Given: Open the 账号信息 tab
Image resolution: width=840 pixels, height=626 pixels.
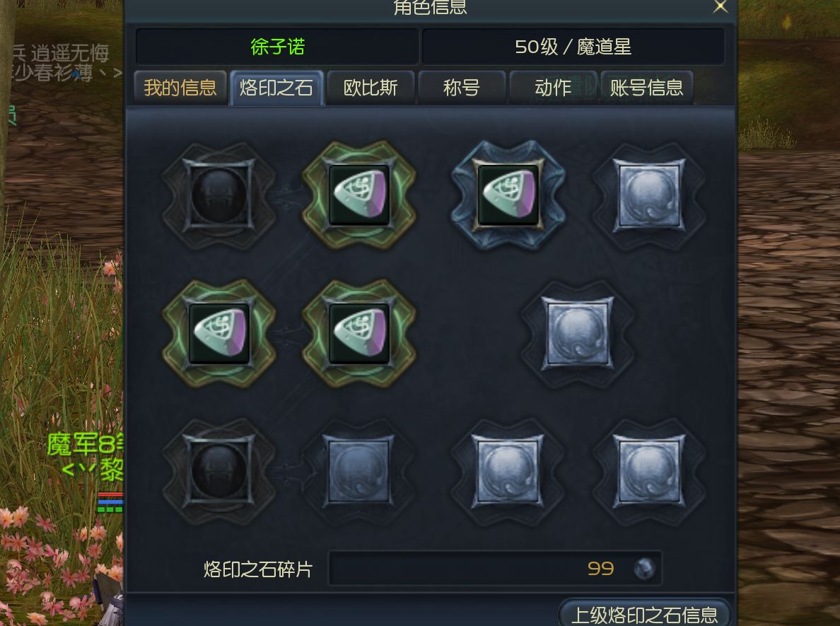Looking at the screenshot, I should (646, 88).
